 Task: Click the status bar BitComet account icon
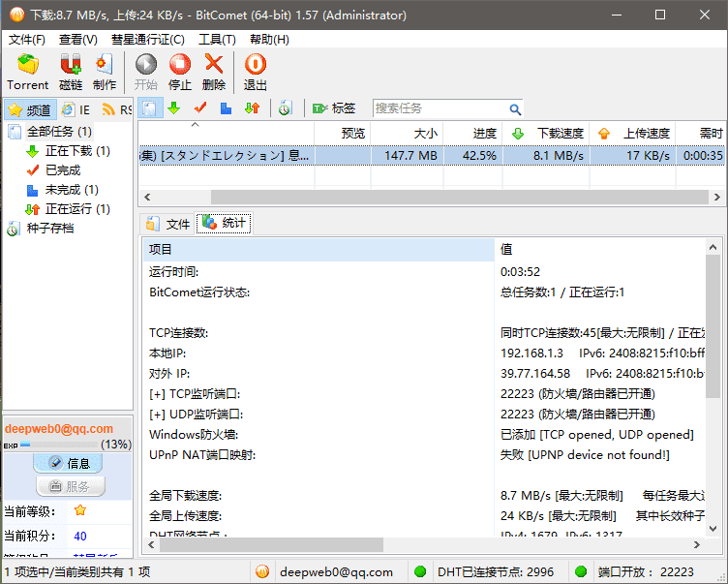pyautogui.click(x=262, y=571)
